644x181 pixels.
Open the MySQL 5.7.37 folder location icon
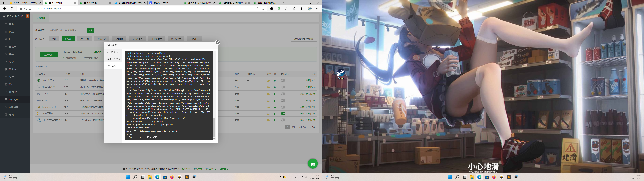point(268,87)
